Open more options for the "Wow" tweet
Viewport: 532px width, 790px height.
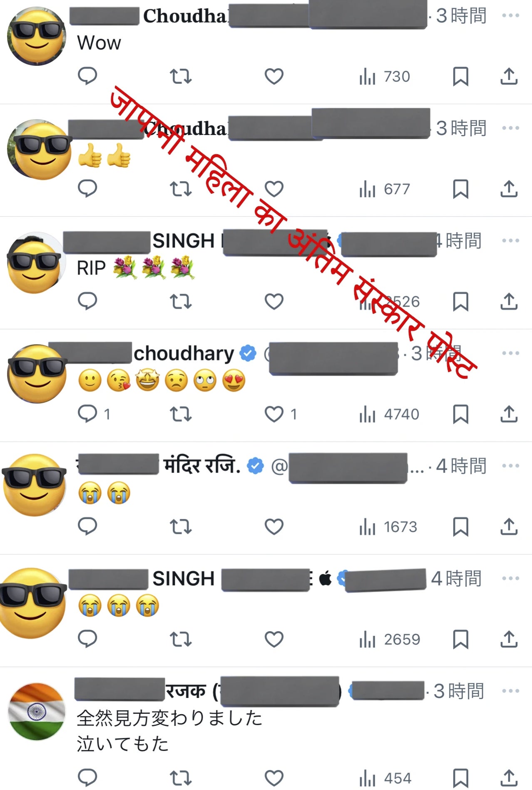coord(510,16)
